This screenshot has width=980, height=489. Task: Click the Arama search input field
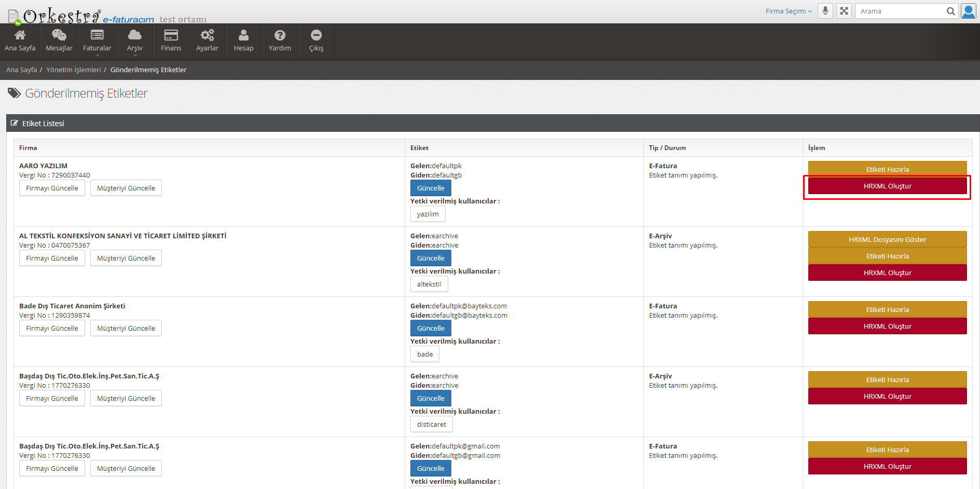click(x=900, y=11)
